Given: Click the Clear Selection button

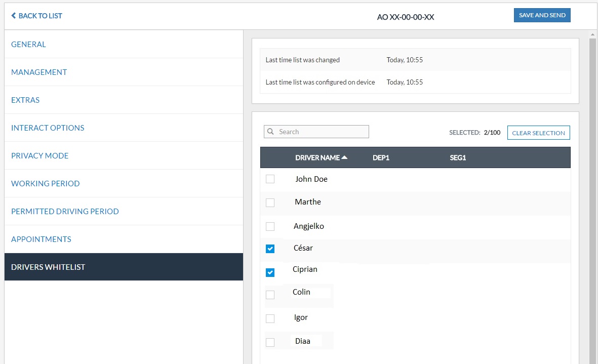Looking at the screenshot, I should (538, 133).
